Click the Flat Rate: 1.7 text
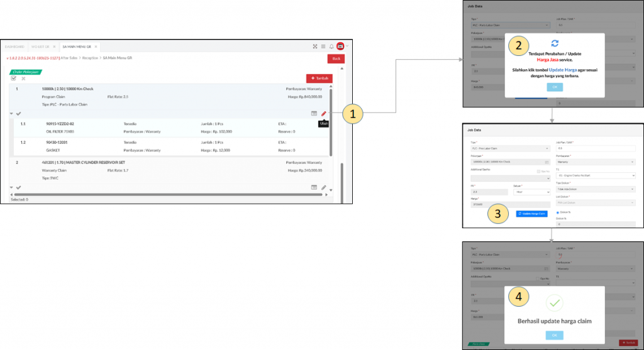 (x=118, y=170)
